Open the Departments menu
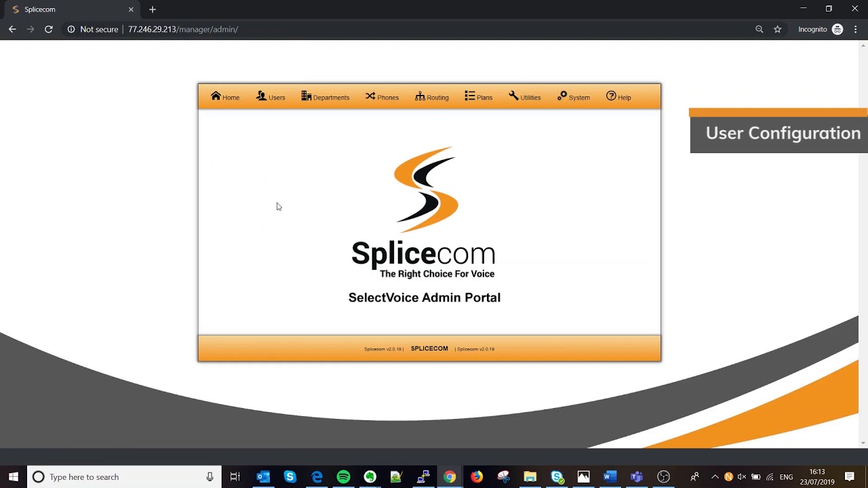This screenshot has width=868, height=488. tap(325, 97)
